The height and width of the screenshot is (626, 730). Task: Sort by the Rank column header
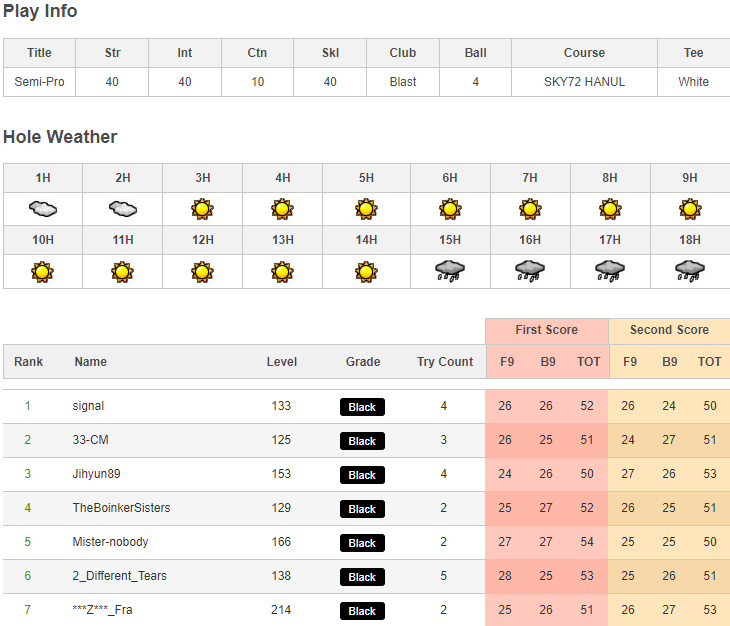coord(28,362)
